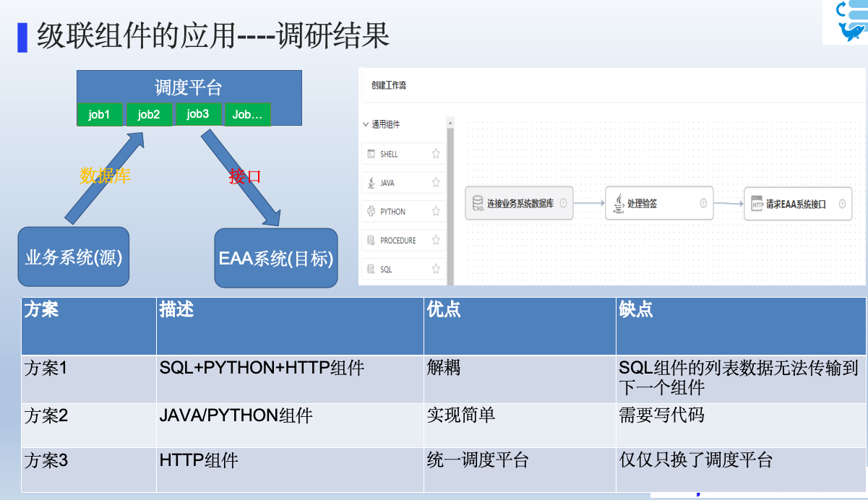The height and width of the screenshot is (500, 868).
Task: Select the 请求EAA系统接口 workflow node
Action: [798, 204]
